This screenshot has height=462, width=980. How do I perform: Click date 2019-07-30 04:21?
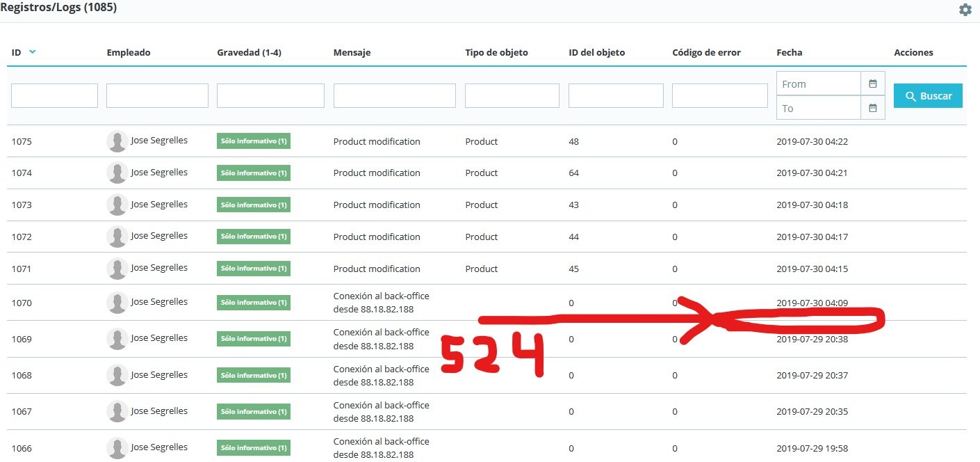point(812,173)
